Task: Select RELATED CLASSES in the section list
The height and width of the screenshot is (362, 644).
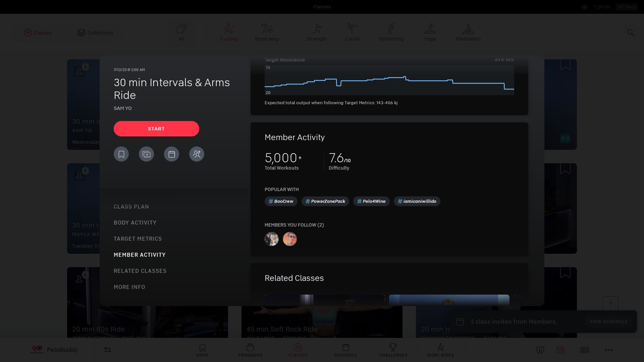Action: coord(140,271)
